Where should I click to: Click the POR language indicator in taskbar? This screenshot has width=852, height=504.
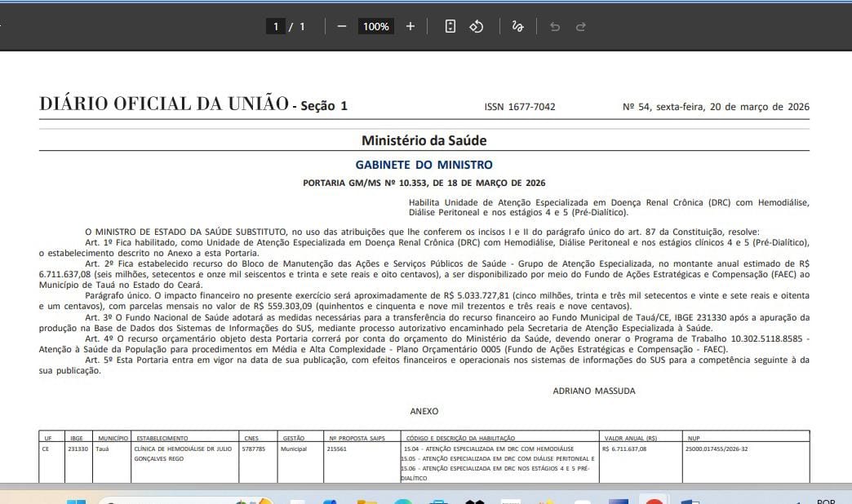coord(825,501)
